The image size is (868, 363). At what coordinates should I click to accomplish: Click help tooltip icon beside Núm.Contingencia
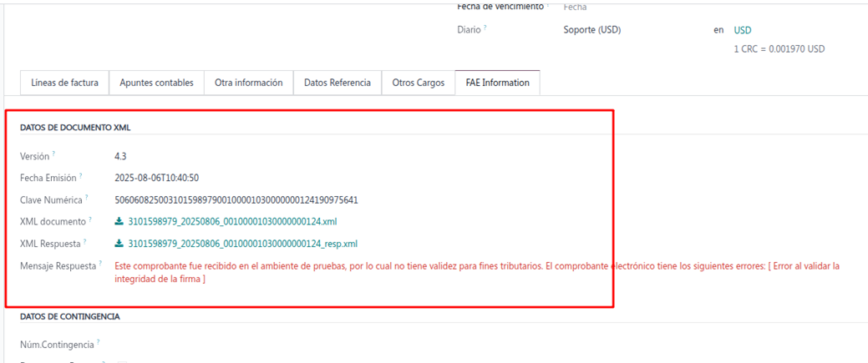point(98,342)
